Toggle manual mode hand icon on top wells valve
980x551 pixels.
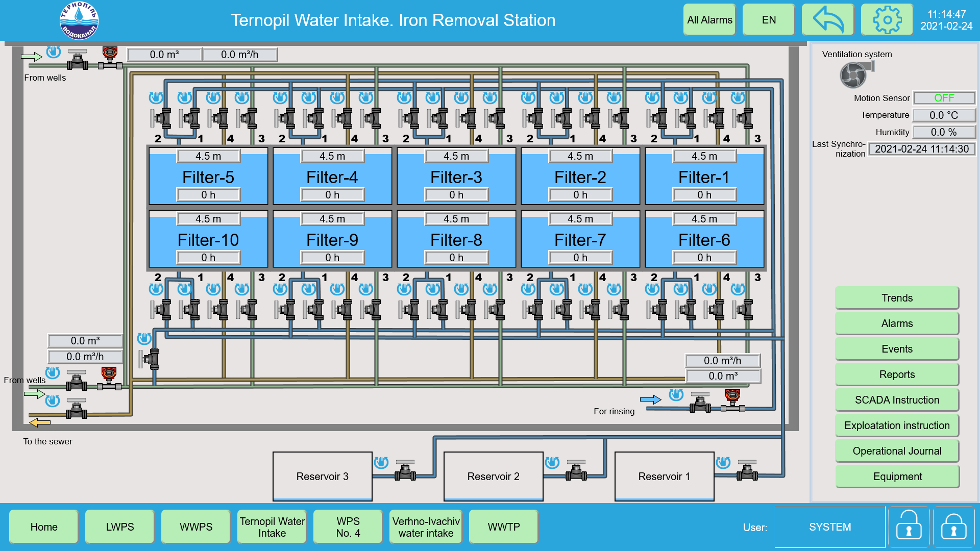53,52
